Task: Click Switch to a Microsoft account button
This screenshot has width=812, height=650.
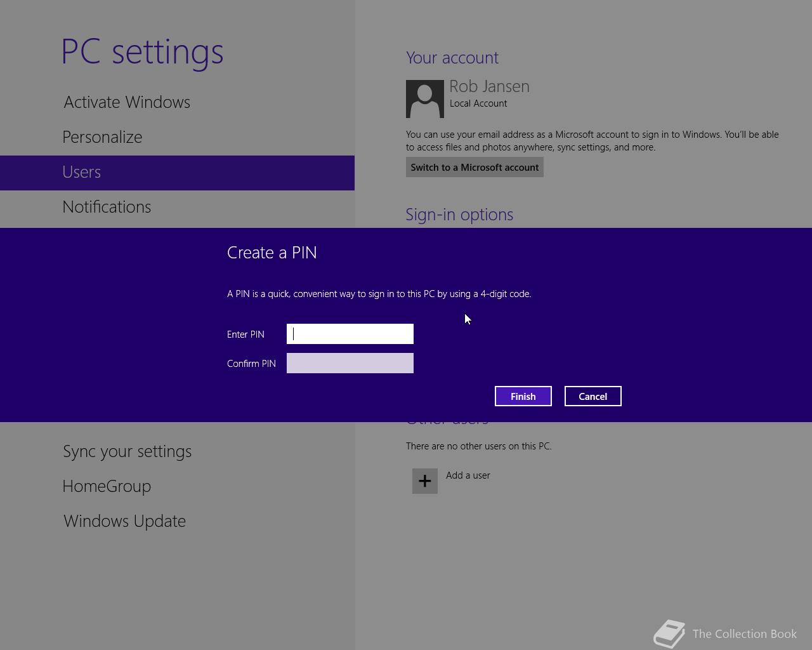Action: click(x=475, y=167)
